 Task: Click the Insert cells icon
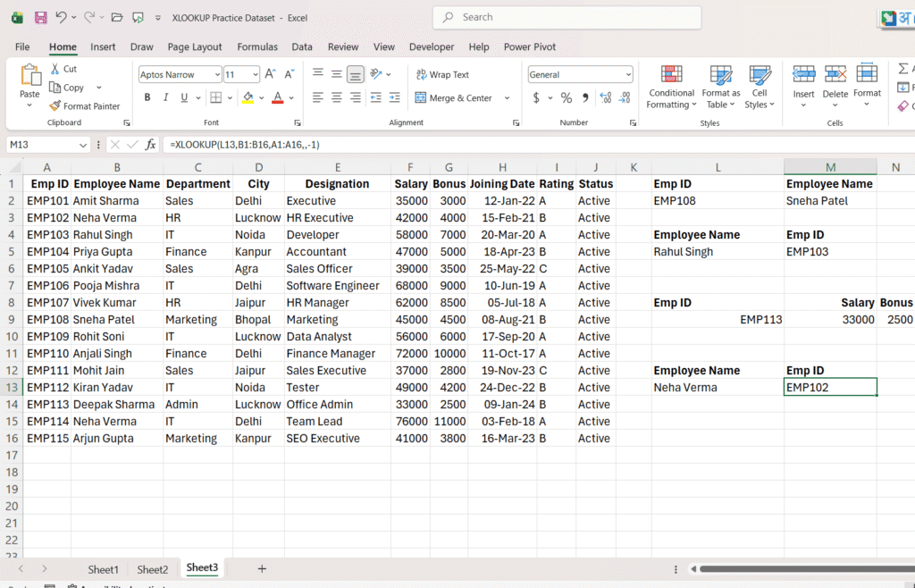point(803,75)
